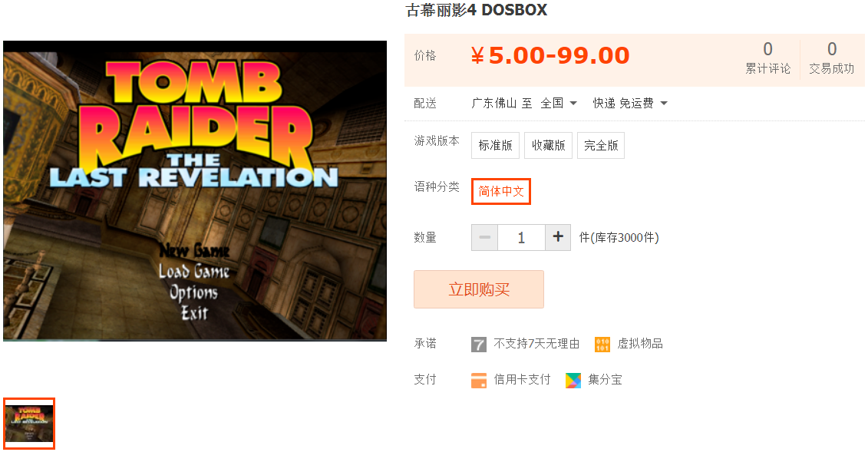The height and width of the screenshot is (452, 868).
Task: Click the credit card payment icon
Action: 479,380
